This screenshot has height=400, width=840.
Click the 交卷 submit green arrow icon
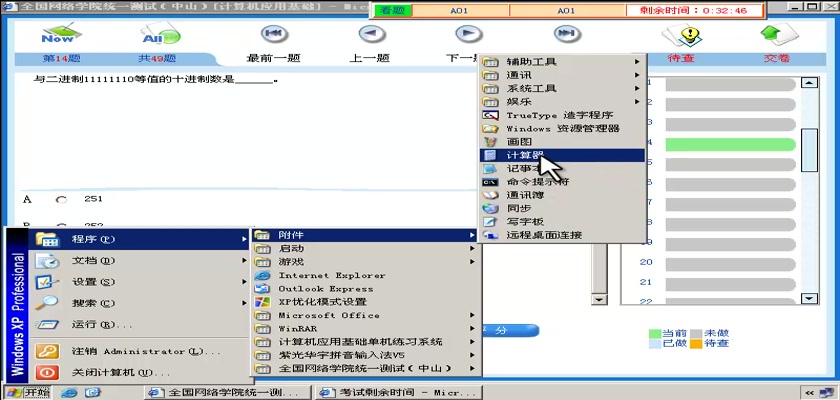778,35
